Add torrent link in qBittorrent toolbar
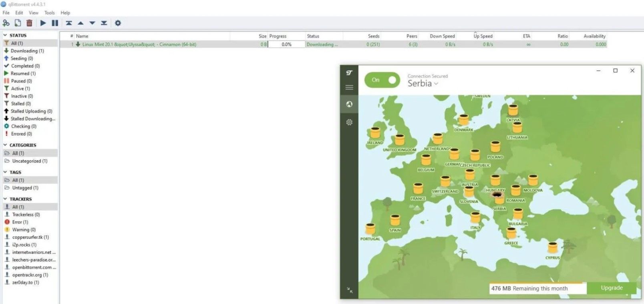Screen dimensions: 644x304 tap(6, 23)
